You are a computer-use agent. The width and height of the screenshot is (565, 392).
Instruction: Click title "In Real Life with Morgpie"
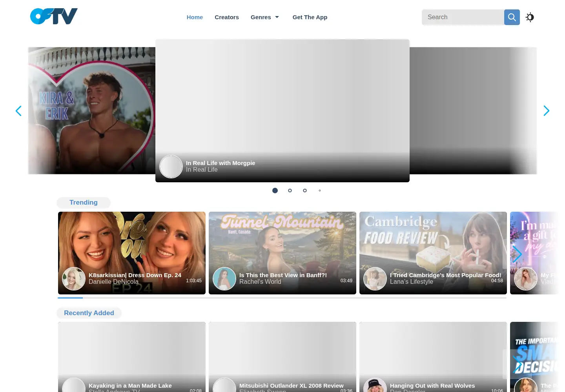click(x=221, y=163)
